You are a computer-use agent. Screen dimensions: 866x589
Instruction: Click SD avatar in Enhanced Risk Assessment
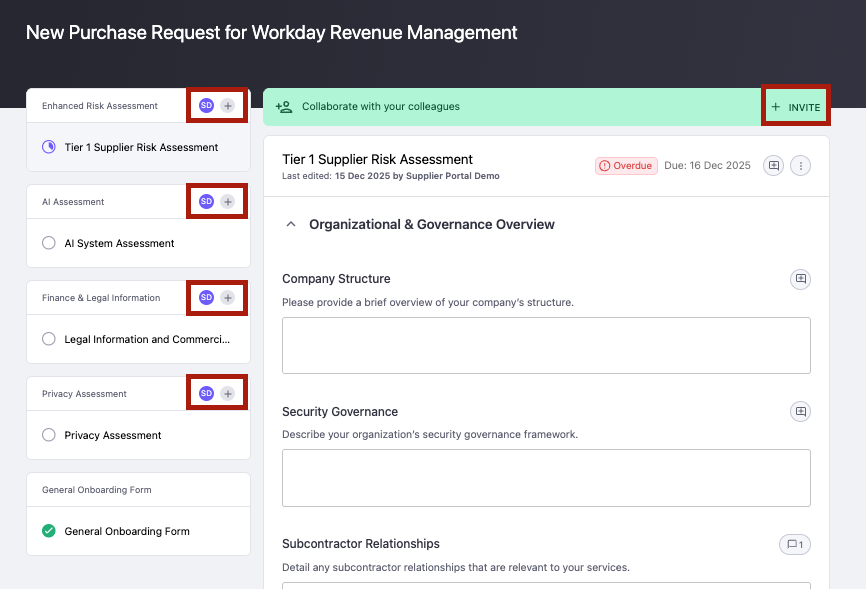(206, 106)
